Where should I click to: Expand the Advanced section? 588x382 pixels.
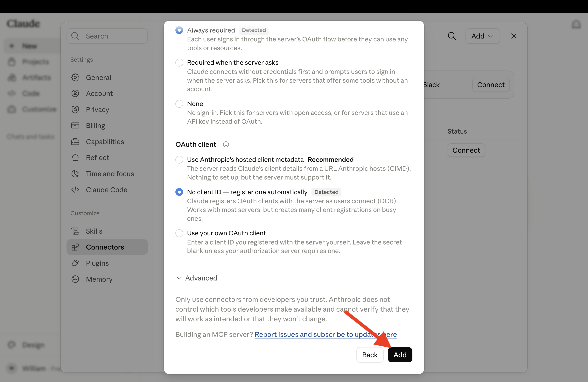point(197,278)
